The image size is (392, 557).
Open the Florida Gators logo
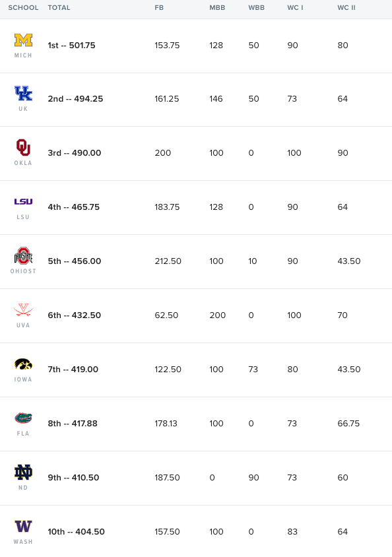[23, 418]
